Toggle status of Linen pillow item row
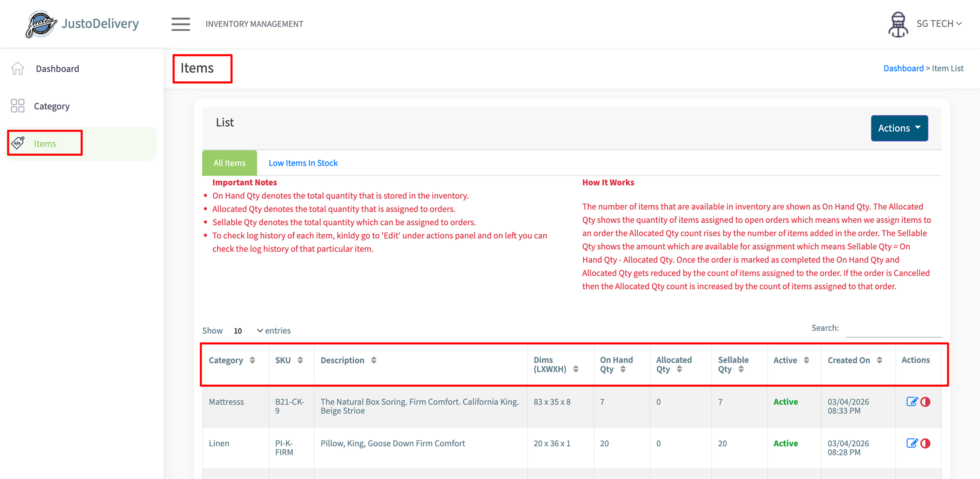This screenshot has width=980, height=479. click(925, 443)
